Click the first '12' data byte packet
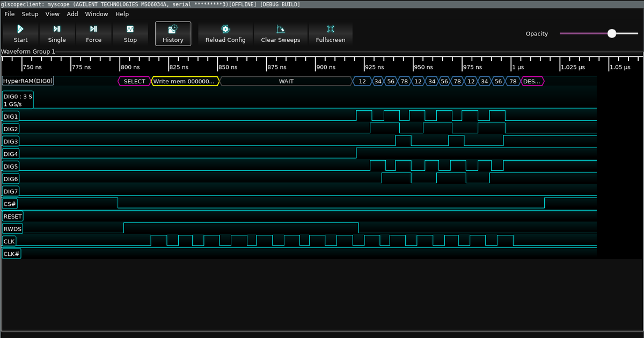 (x=362, y=81)
